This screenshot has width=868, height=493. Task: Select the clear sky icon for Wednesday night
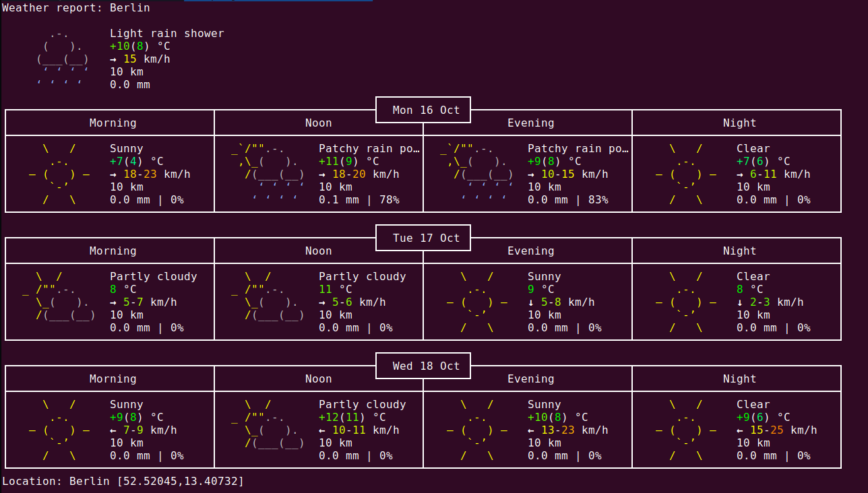click(x=685, y=430)
